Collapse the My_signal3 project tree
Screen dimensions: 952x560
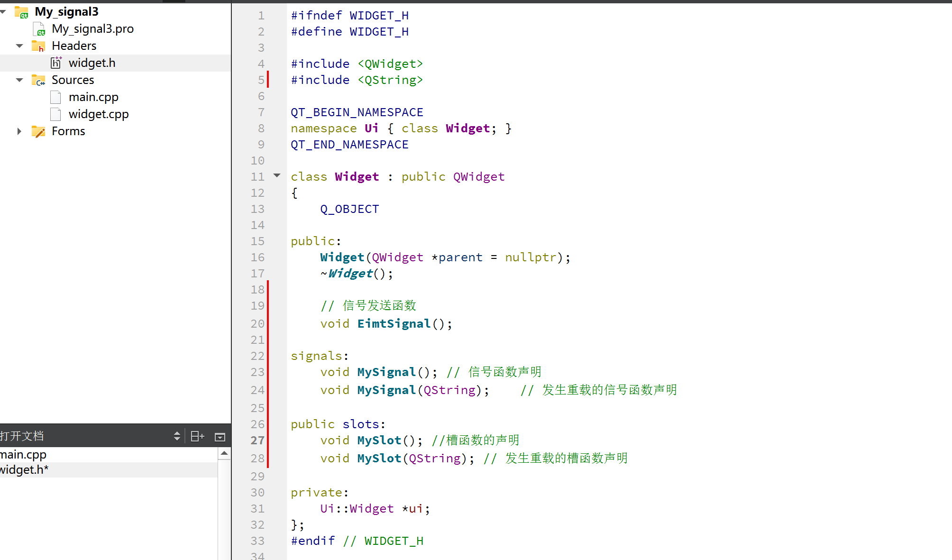tap(3, 11)
